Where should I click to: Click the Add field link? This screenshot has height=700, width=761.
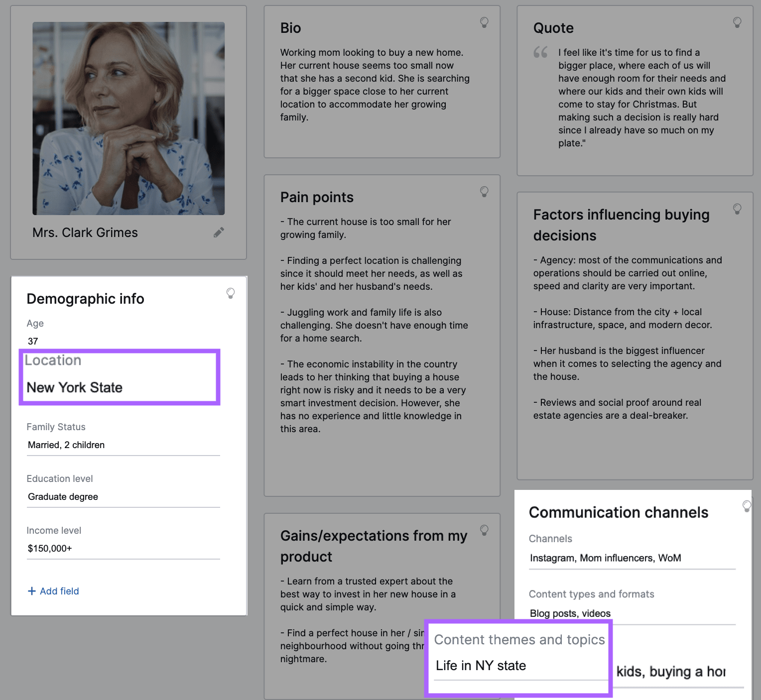pos(53,591)
